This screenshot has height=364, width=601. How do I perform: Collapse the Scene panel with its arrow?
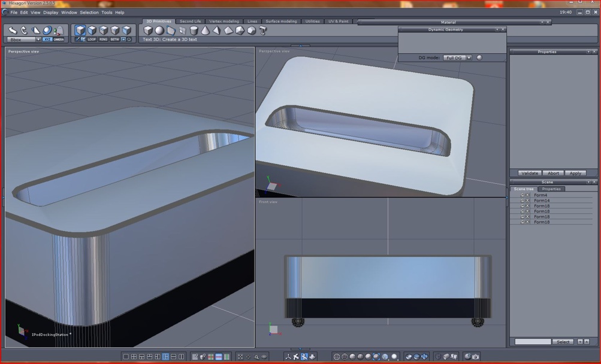coord(588,182)
